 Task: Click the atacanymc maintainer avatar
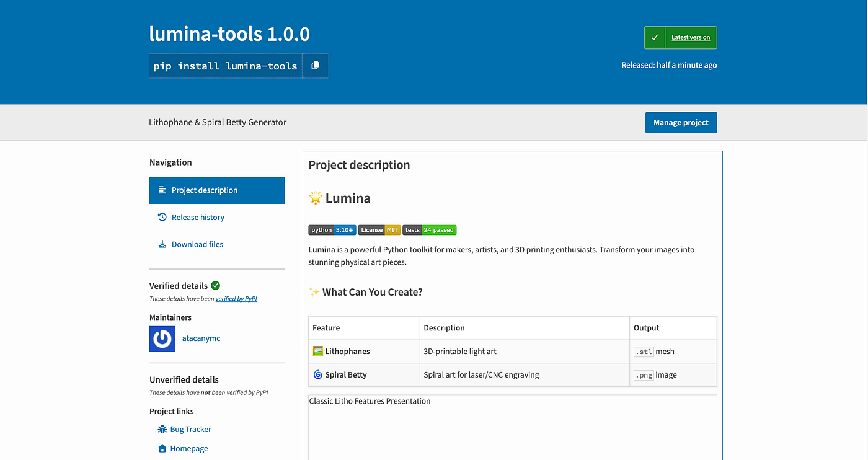[162, 339]
